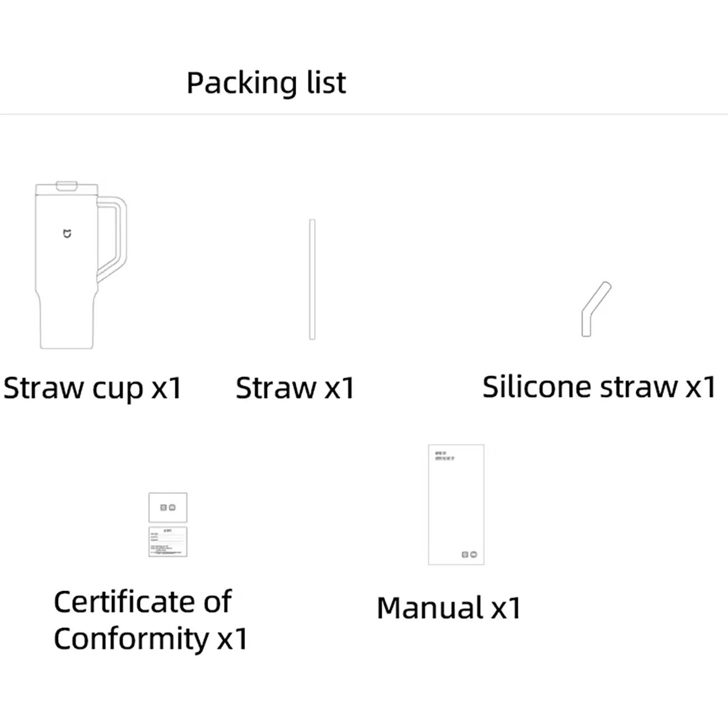Click the "Conformity x1" text line
728x728 pixels.
pos(150,639)
